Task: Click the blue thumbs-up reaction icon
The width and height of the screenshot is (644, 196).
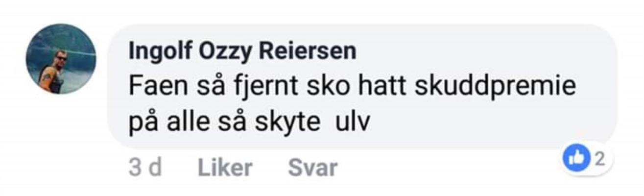Action: [577, 158]
